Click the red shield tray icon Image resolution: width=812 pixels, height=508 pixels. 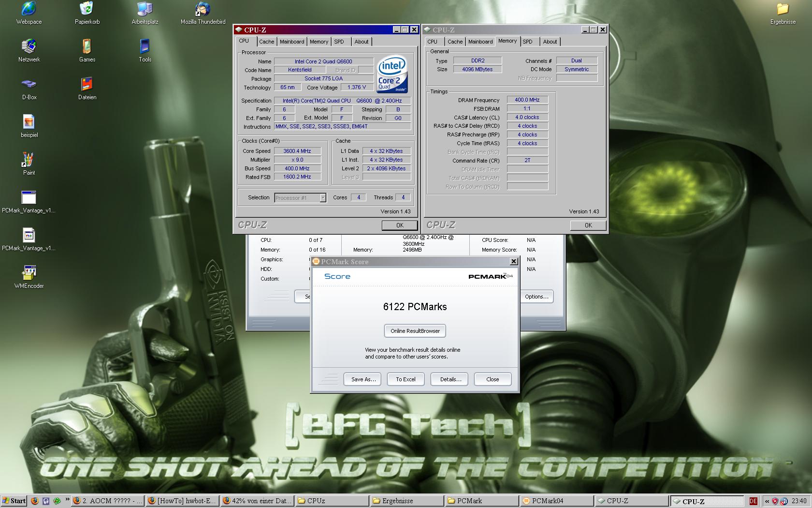point(775,501)
